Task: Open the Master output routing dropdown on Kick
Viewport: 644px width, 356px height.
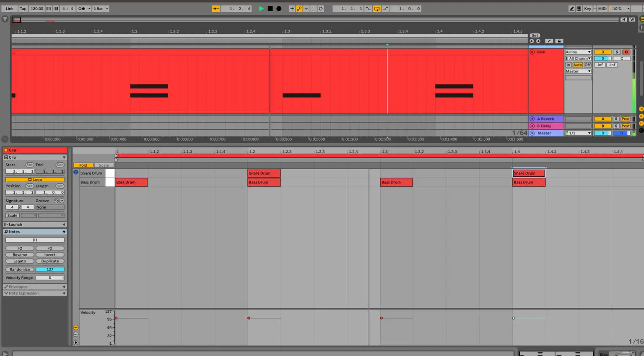Action: [x=578, y=71]
